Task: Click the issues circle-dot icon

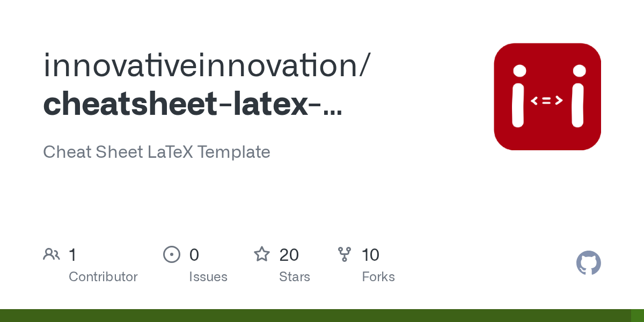Action: point(172,254)
